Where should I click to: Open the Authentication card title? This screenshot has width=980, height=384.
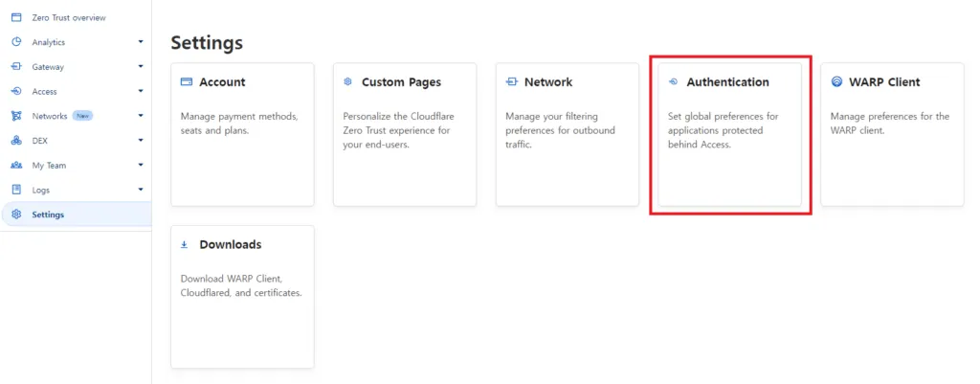point(728,82)
